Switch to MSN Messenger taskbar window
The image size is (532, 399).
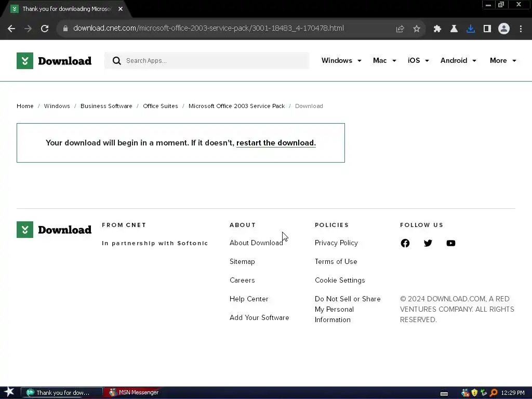tap(134, 393)
